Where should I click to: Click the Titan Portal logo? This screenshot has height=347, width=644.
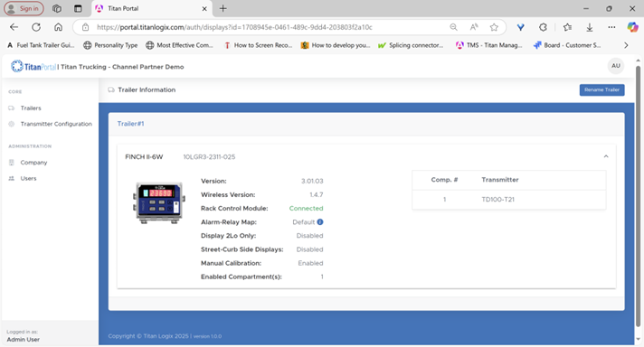click(33, 67)
